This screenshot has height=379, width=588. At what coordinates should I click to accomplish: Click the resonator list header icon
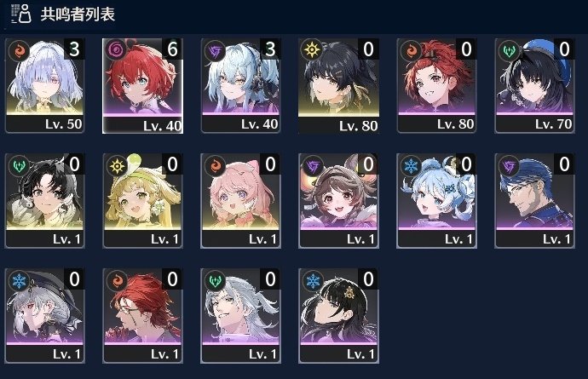[21, 14]
